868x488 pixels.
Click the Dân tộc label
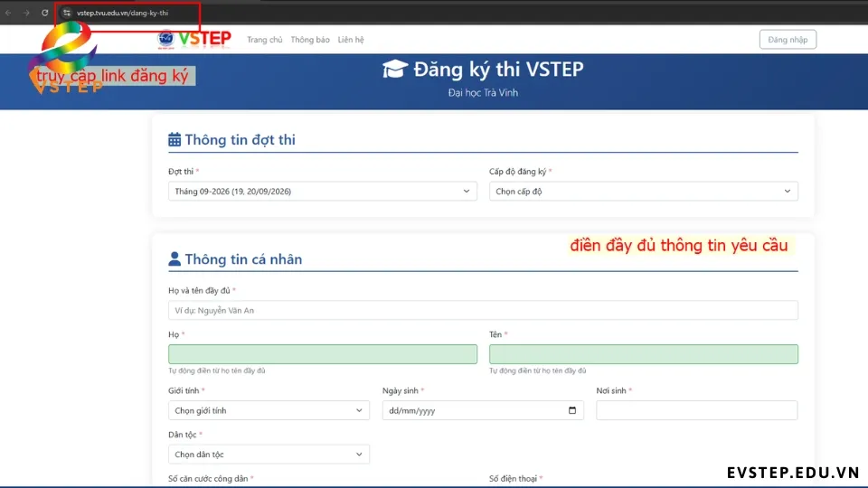point(182,435)
